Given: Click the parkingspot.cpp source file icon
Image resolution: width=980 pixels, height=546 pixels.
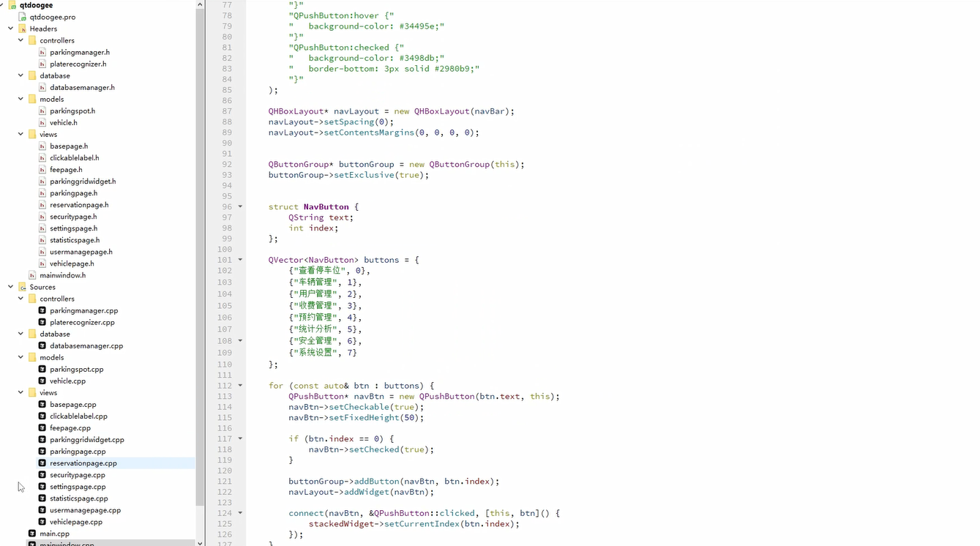Looking at the screenshot, I should tap(42, 369).
